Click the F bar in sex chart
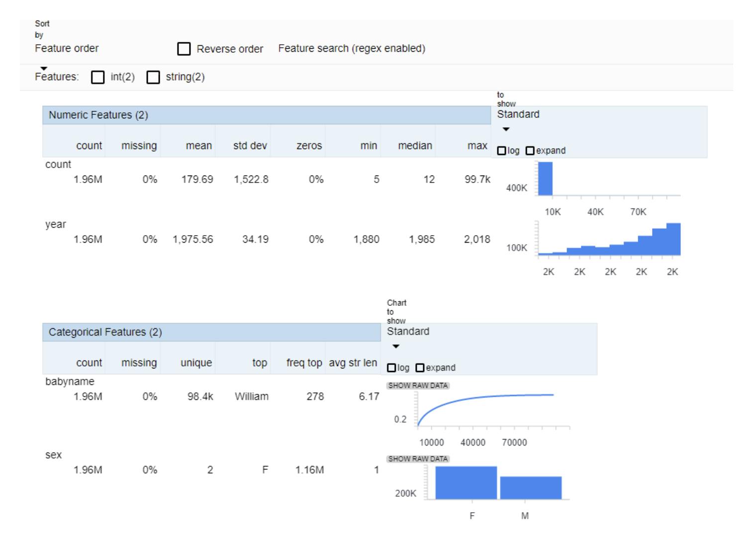 tap(466, 483)
